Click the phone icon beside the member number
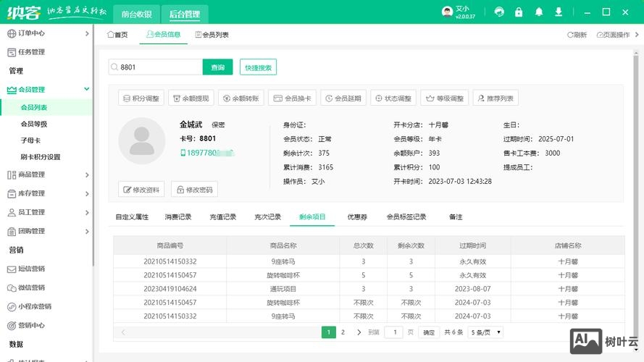 (x=183, y=153)
